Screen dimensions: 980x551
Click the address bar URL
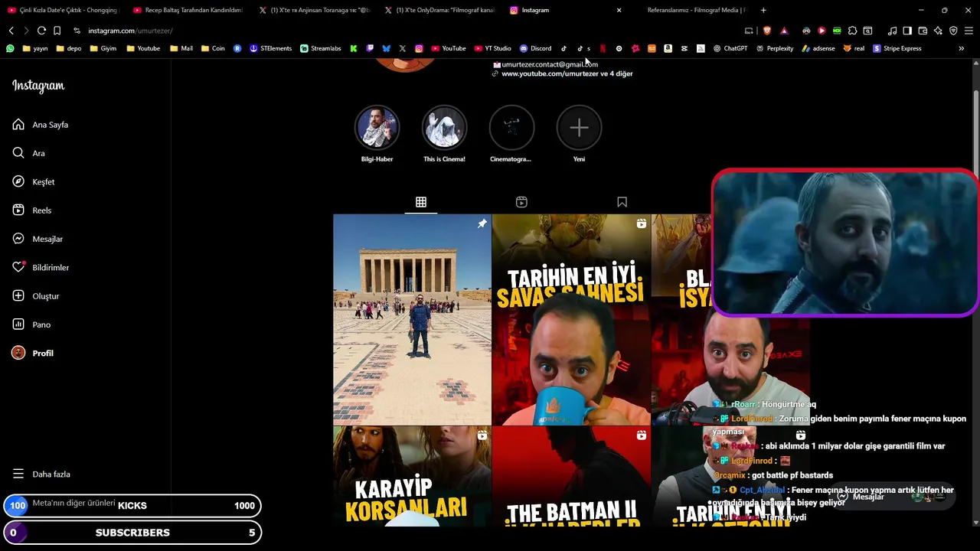tap(130, 31)
